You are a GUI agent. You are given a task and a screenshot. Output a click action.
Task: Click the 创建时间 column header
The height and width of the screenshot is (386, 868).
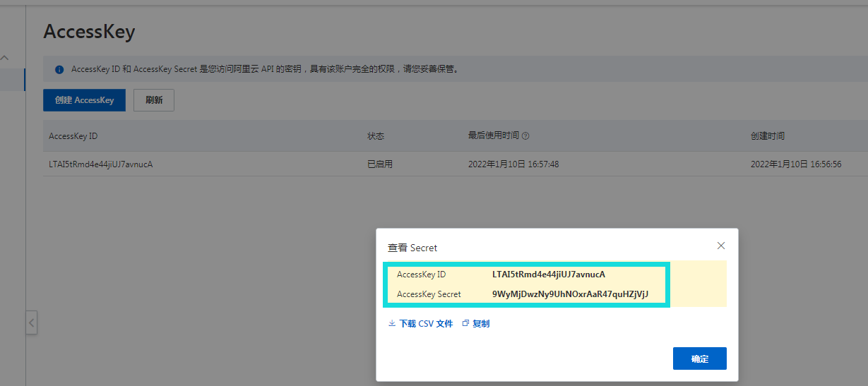(767, 136)
